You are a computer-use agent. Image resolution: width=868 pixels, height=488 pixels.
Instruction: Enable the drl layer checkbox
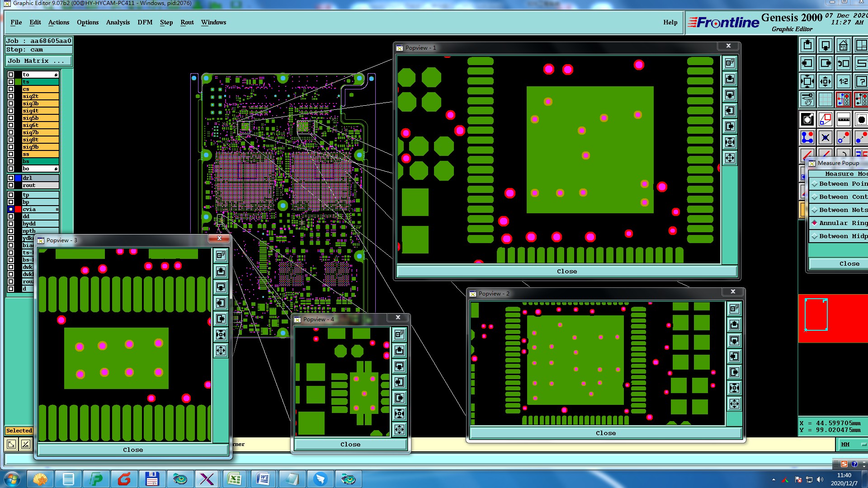(11, 178)
